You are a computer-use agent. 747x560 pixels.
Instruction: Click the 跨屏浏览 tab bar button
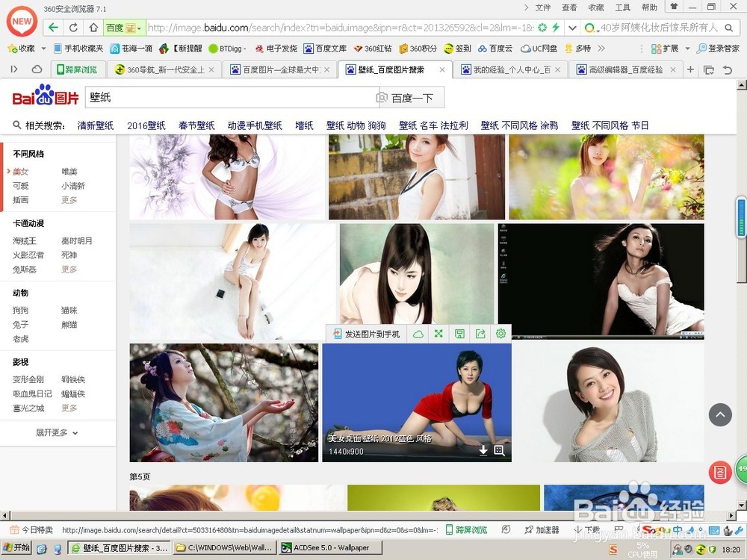click(77, 69)
